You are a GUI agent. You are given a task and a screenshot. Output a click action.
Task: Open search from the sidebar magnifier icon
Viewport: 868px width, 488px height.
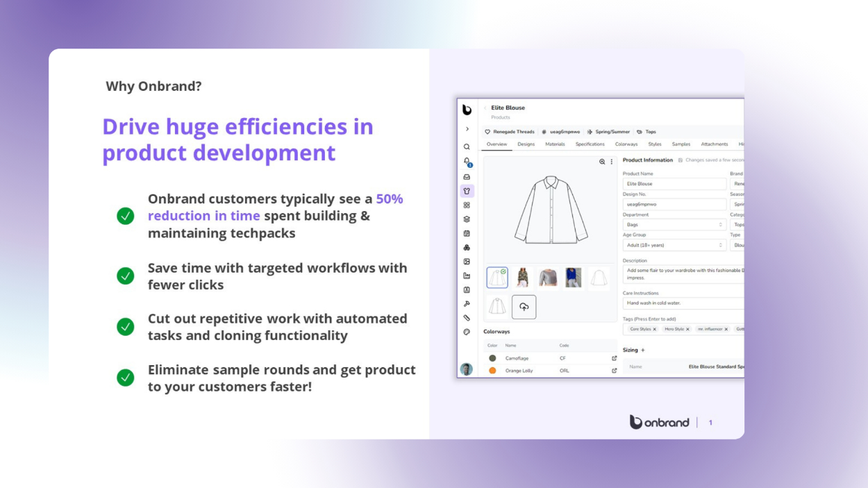[x=467, y=147]
